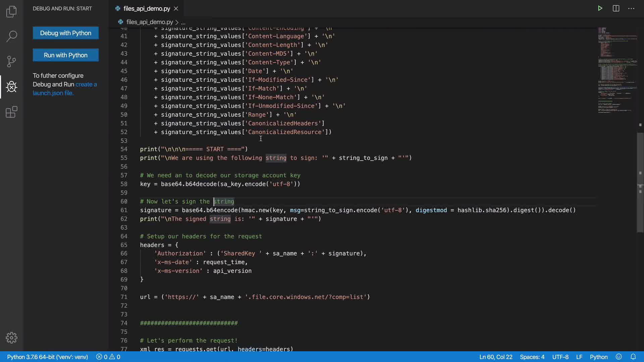This screenshot has width=644, height=362.
Task: Run Python file with play icon
Action: [600, 8]
